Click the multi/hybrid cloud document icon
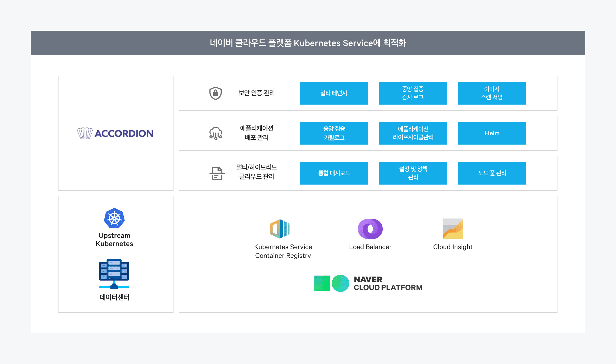Image resolution: width=616 pixels, height=364 pixels. coord(217,173)
